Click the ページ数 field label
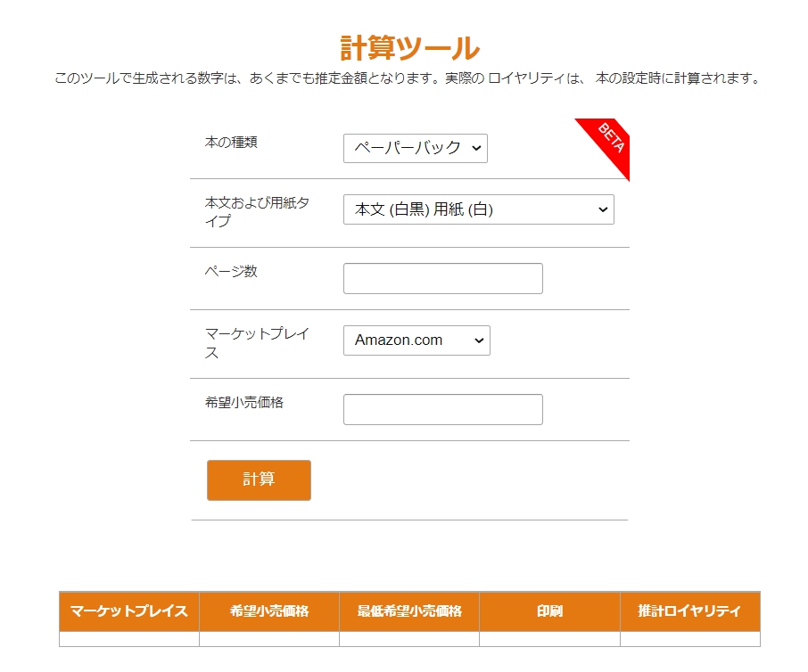 pos(231,271)
